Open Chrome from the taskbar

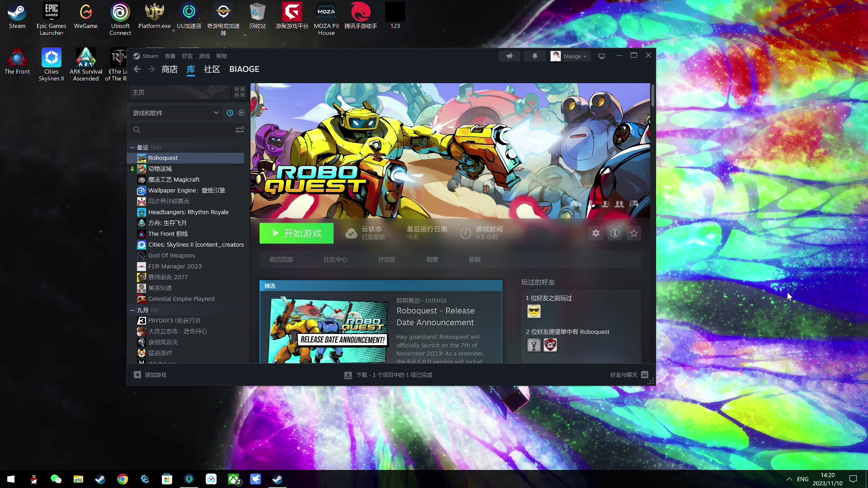(x=123, y=479)
